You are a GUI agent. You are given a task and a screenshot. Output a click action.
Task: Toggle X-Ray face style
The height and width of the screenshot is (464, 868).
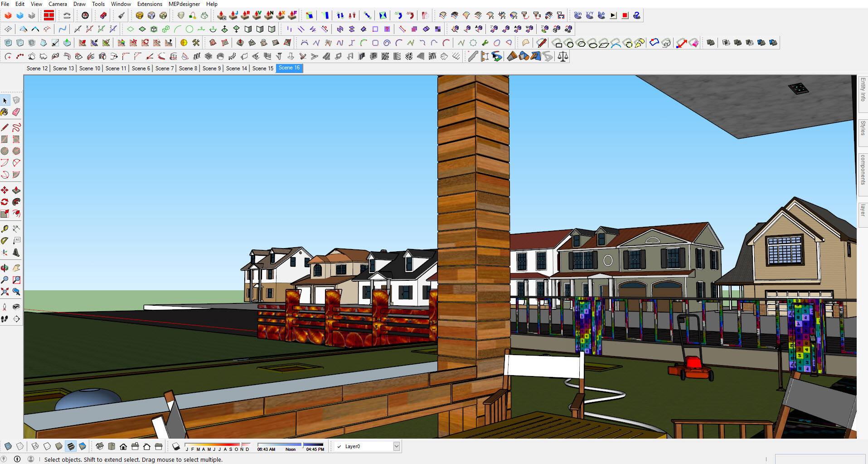(x=8, y=446)
